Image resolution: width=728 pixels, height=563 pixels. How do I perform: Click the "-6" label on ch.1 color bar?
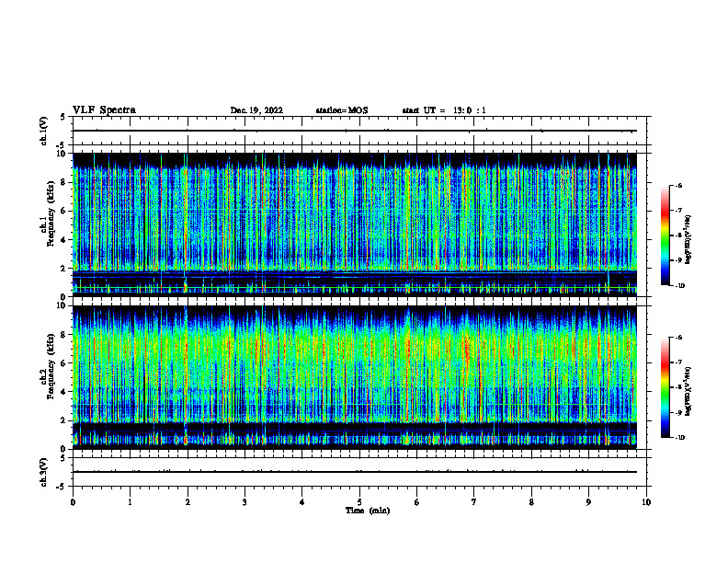(x=678, y=186)
